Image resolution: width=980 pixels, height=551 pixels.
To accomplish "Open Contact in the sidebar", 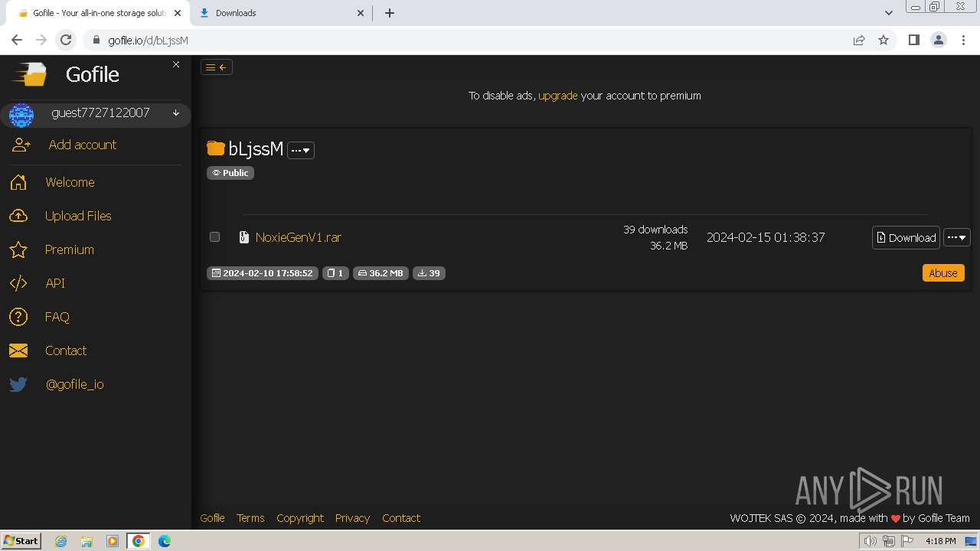I will click(x=66, y=350).
